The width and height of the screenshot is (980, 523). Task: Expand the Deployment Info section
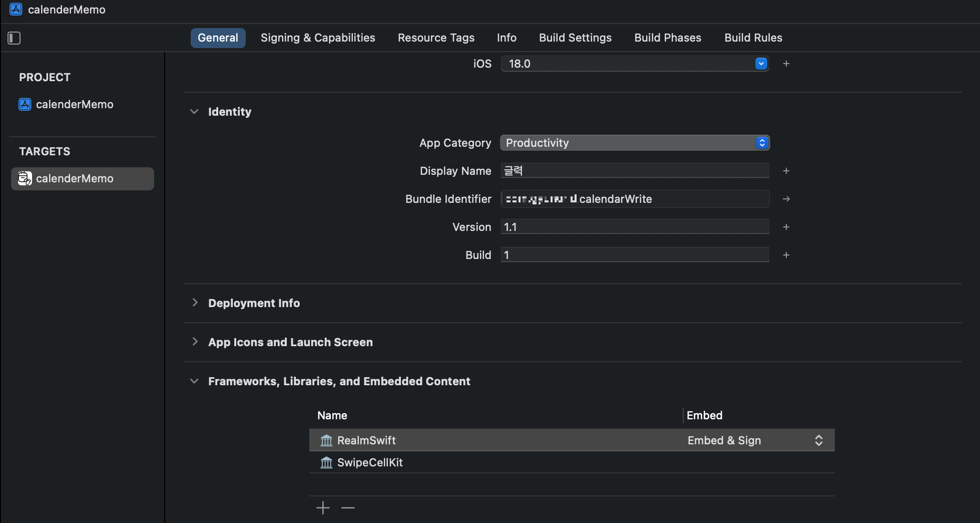(x=195, y=303)
